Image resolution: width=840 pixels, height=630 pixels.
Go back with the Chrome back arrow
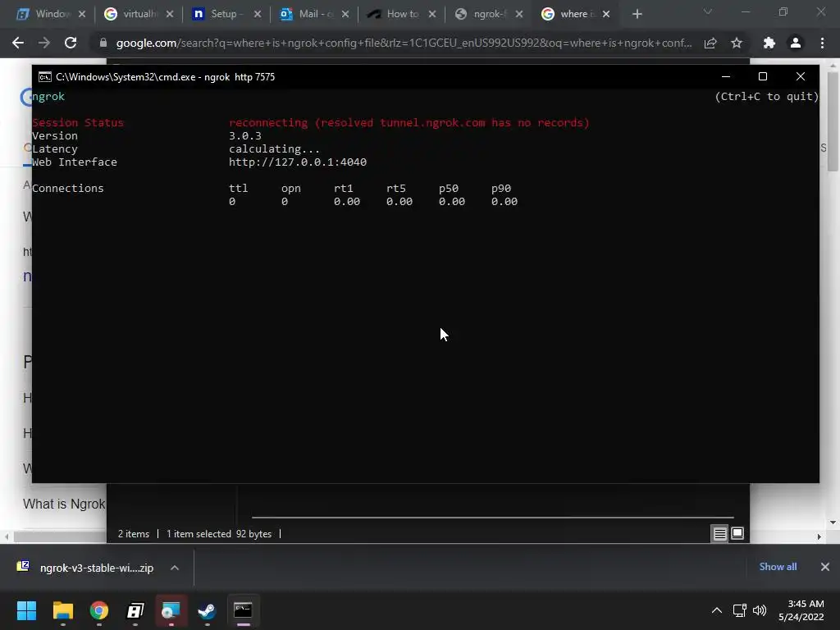(x=18, y=43)
